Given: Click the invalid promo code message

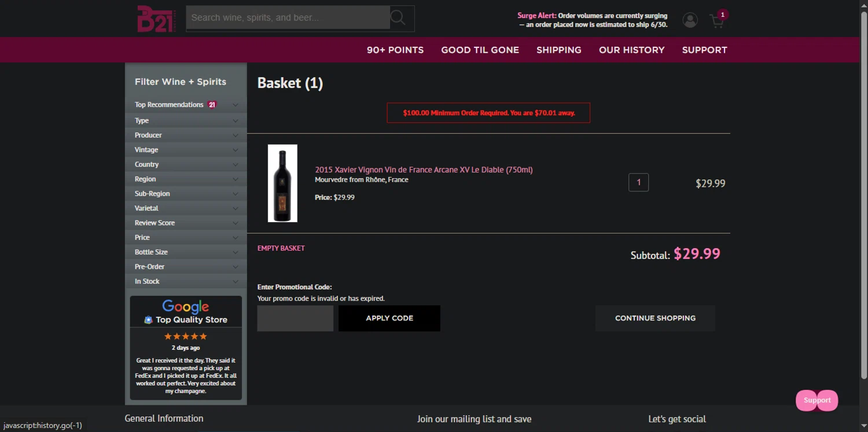Looking at the screenshot, I should click(321, 298).
